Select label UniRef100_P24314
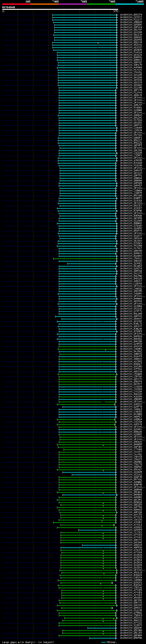The height and width of the screenshot is (644, 146). tap(131, 53)
